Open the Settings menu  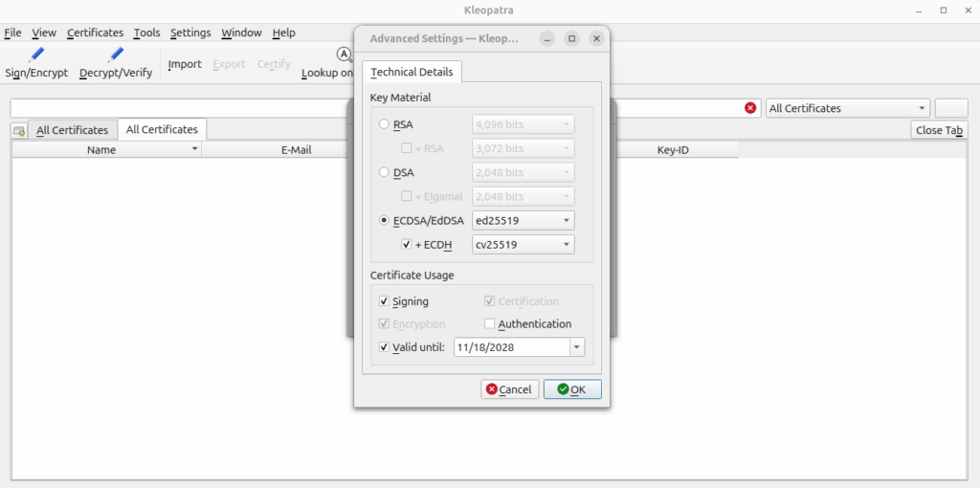190,33
